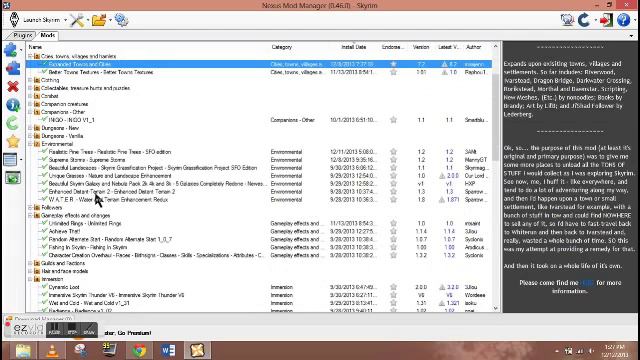The width and height of the screenshot is (640, 360).
Task: Toggle the Dynamic Loot checkmark
Action: 44,287
